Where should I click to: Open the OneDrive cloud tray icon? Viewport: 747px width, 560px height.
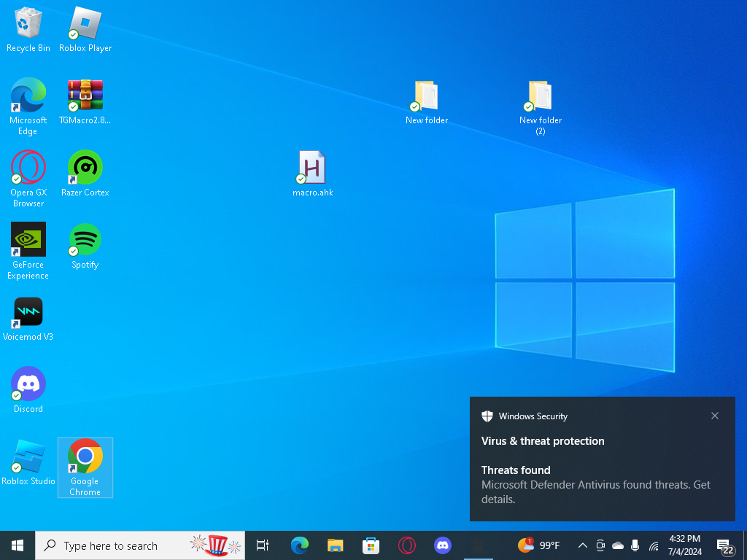coord(617,545)
